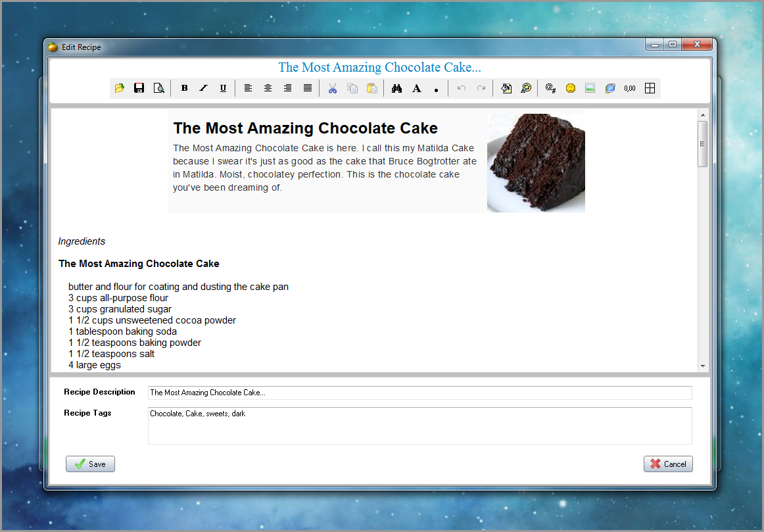Click the floppy disk save icon
This screenshot has height=532, width=764.
tap(139, 88)
